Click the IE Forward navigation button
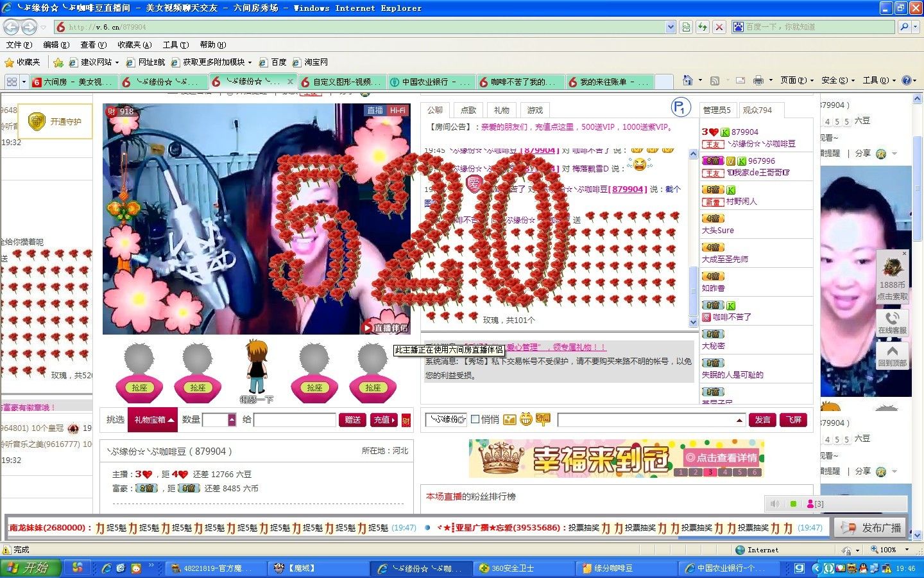The width and height of the screenshot is (924, 578). pos(29,27)
